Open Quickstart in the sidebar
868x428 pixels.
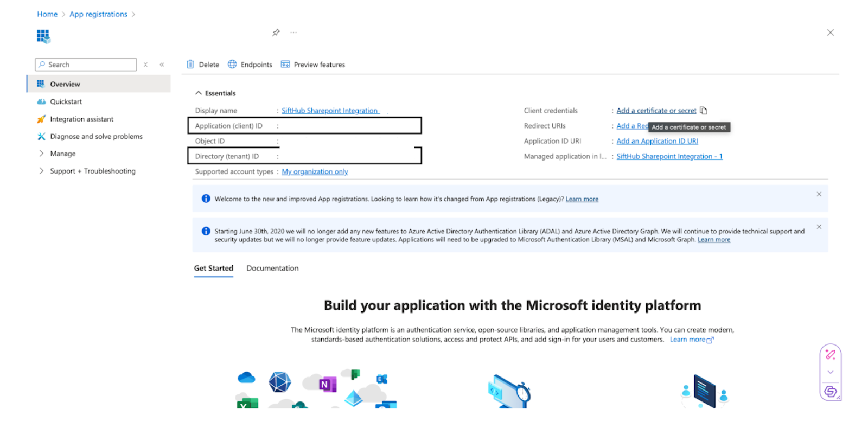coord(66,101)
